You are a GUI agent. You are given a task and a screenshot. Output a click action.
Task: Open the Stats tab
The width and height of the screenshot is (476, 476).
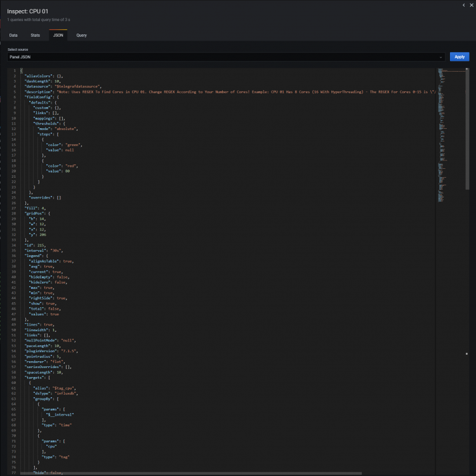(x=35, y=35)
